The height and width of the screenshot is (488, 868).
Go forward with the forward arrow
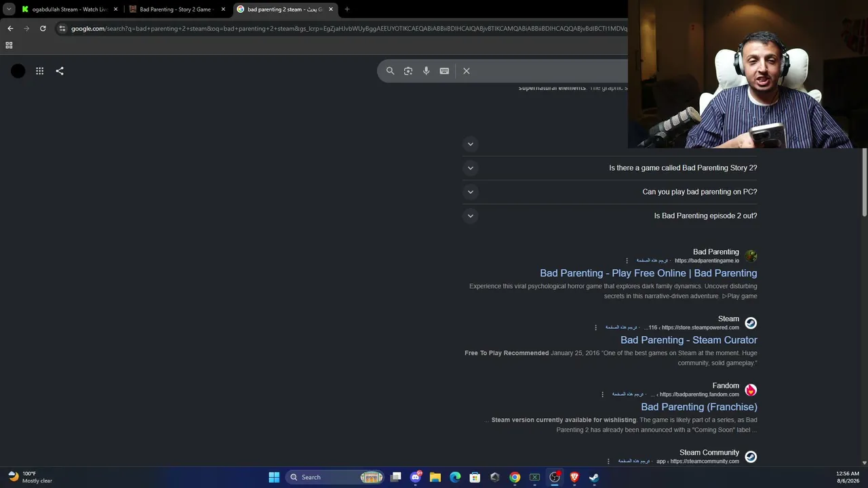[26, 28]
